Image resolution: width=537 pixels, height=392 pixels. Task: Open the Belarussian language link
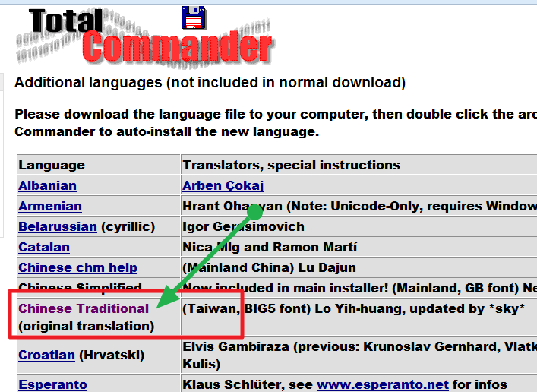[x=58, y=226]
